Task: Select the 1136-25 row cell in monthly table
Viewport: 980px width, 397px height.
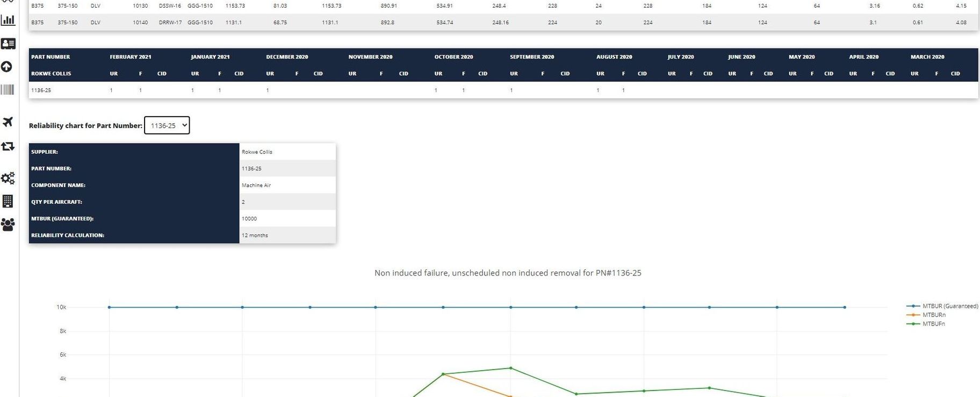Action: pos(41,90)
